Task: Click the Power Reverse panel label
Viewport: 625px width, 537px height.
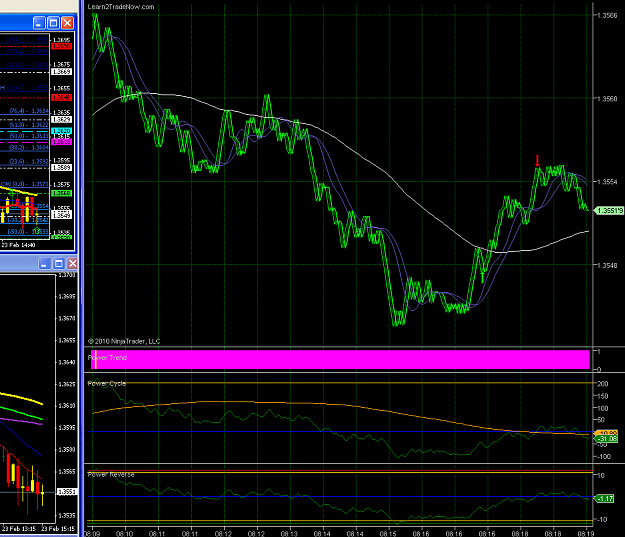Action: tap(111, 474)
